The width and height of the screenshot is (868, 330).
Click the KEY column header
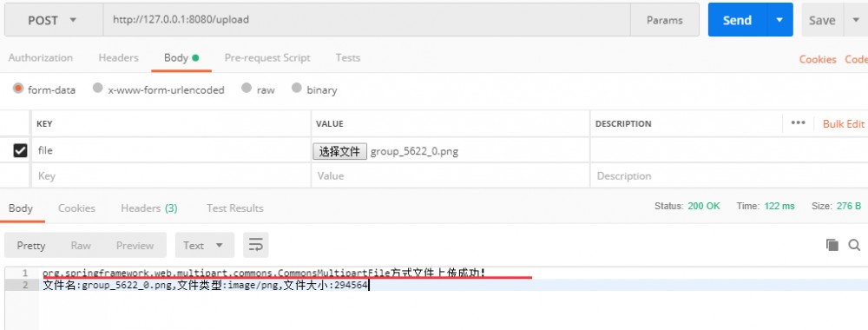[44, 124]
